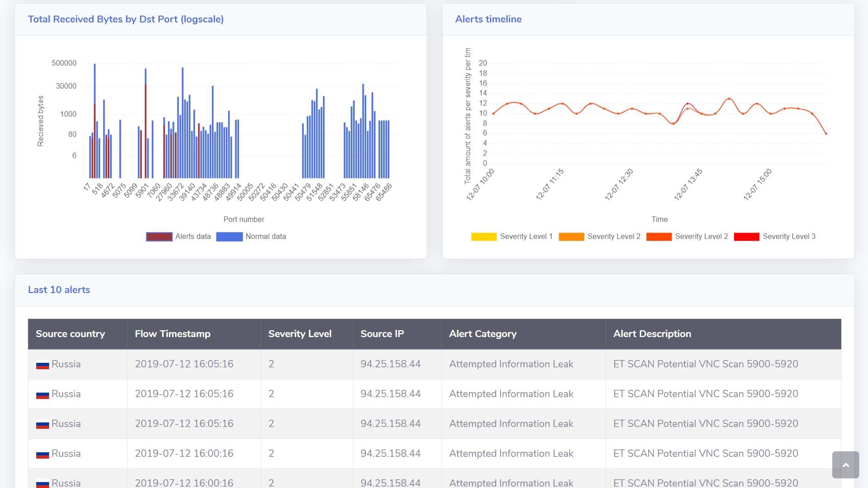Screen dimensions: 868x488
Task: Click the Alerts timeline panel title
Action: [488, 19]
